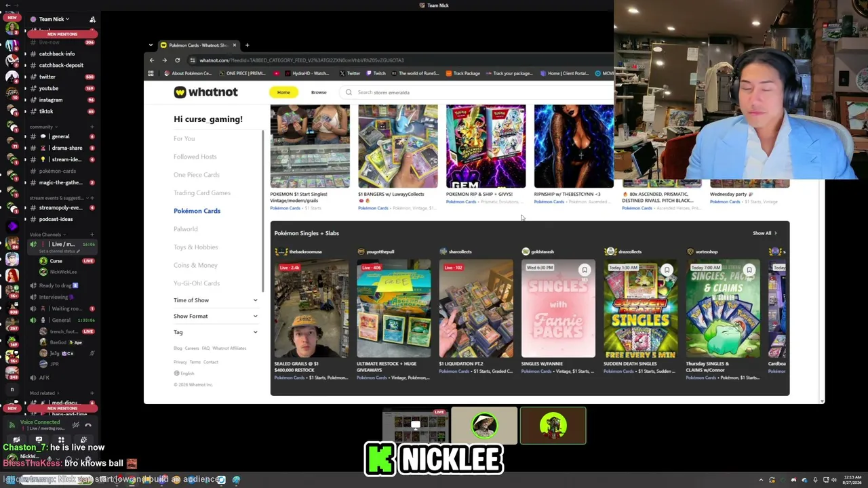This screenshot has width=868, height=488.
Task: Open the Twitter bookmark
Action: click(x=349, y=73)
